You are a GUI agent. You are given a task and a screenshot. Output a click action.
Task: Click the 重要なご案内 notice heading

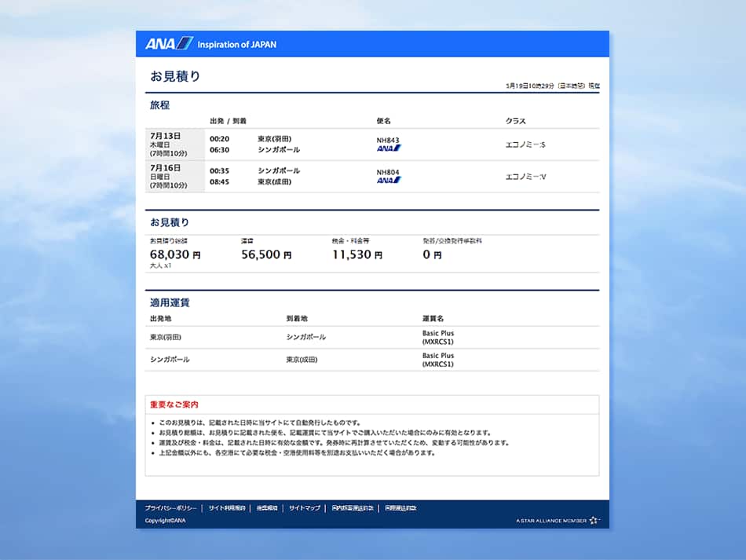(174, 404)
